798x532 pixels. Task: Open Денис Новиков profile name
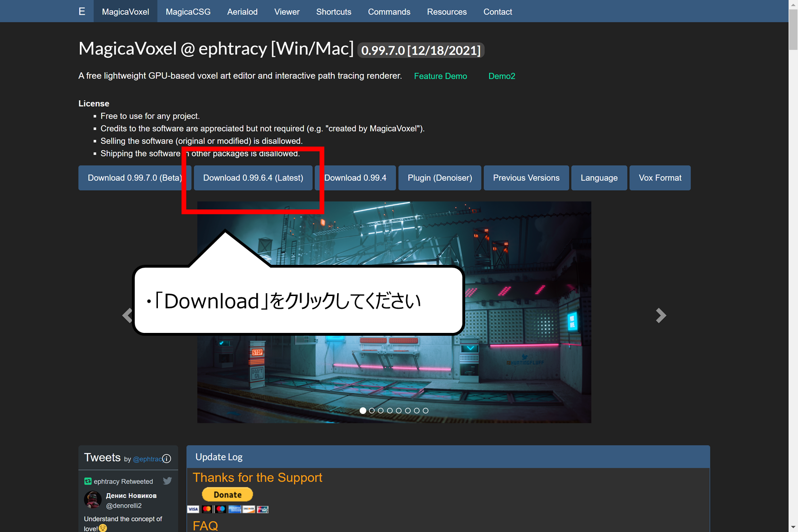(131, 496)
